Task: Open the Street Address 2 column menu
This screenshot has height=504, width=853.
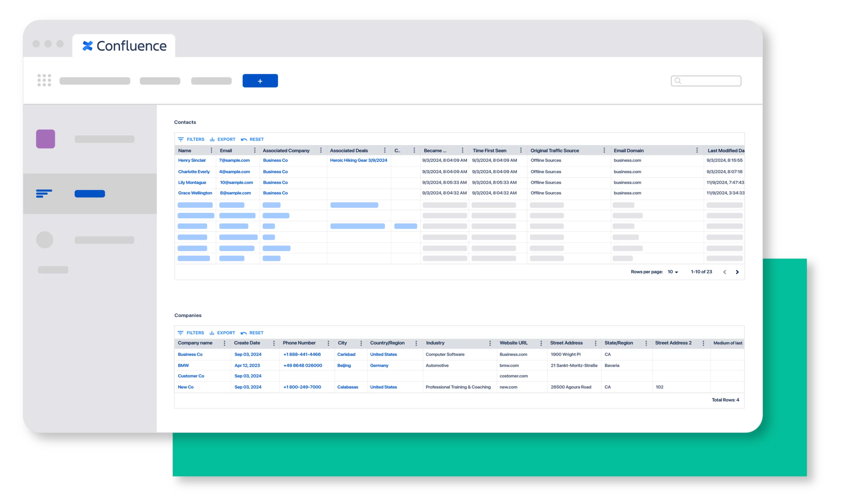Action: point(703,343)
